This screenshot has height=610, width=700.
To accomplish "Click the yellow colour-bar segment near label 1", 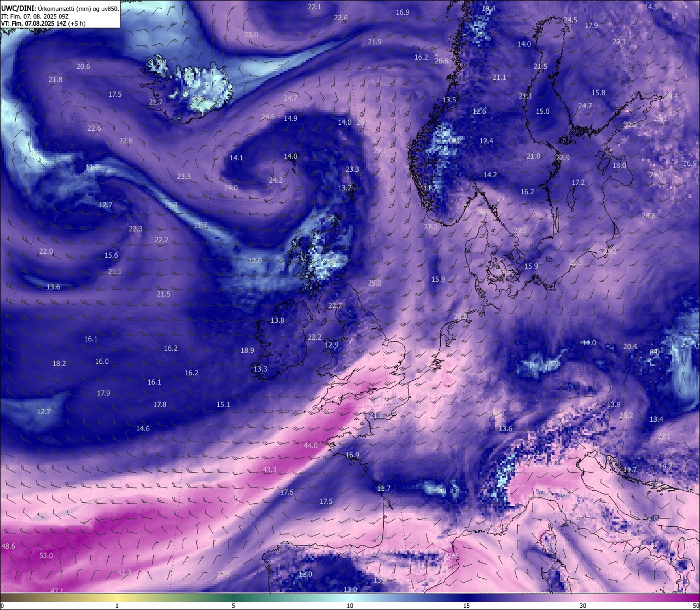I will [x=117, y=598].
